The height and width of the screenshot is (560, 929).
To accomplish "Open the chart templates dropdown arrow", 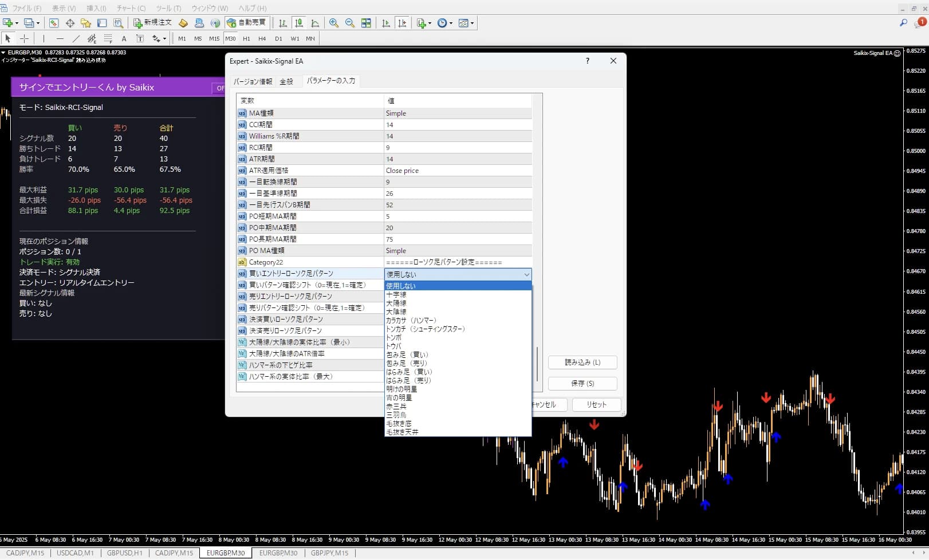I will tap(471, 23).
